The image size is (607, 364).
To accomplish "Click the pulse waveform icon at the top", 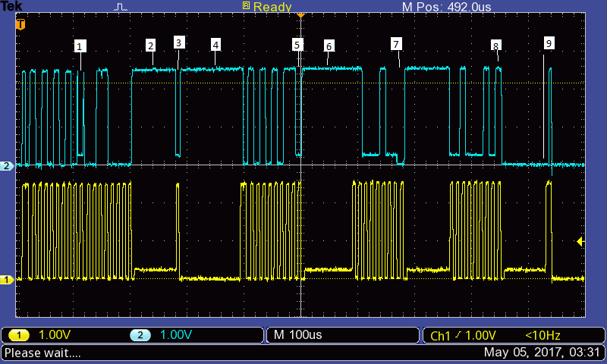I will tap(121, 7).
